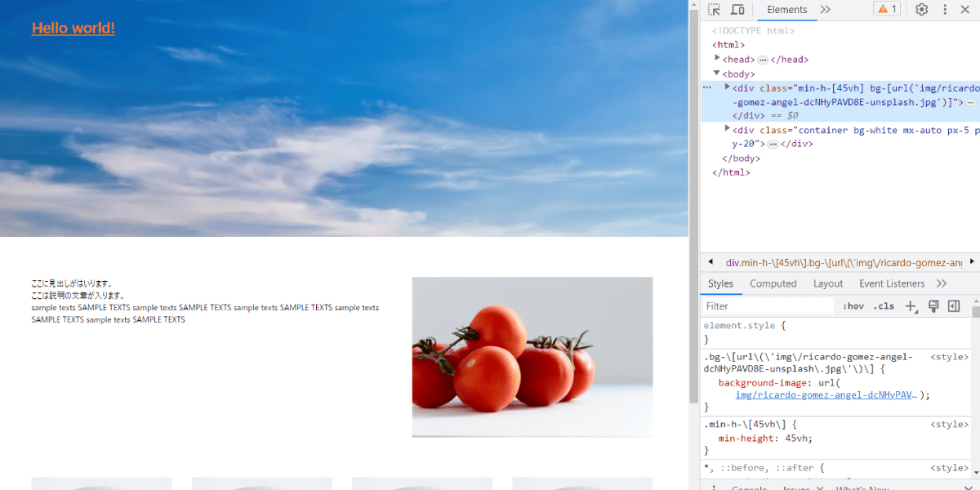Toggle the device toolbar icon
This screenshot has height=490, width=980.
(737, 10)
